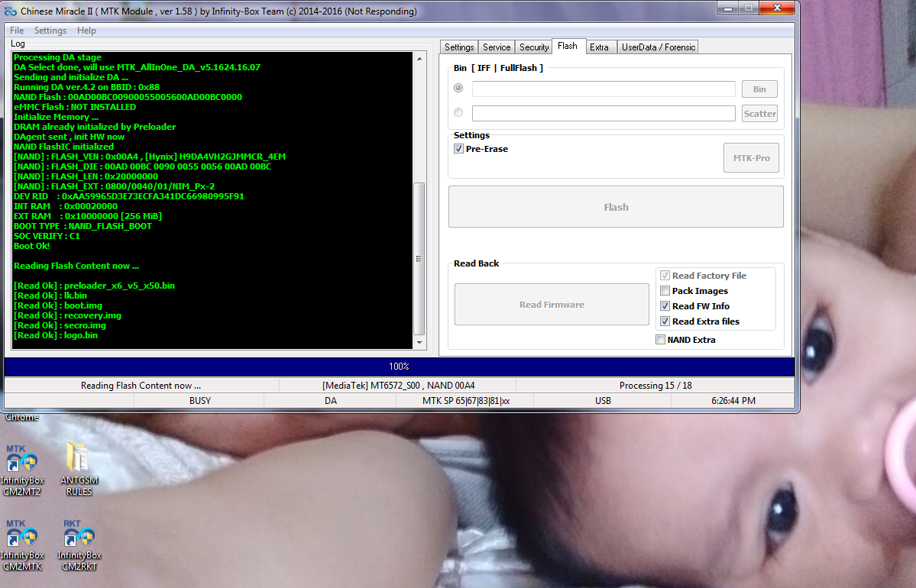Viewport: 916px width, 588px height.
Task: Open the File menu
Action: pos(17,31)
